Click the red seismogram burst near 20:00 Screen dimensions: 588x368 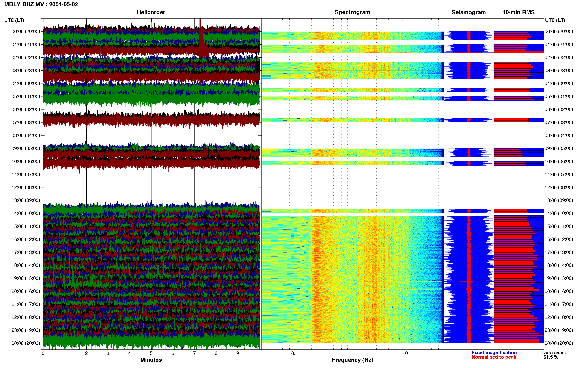(469, 289)
